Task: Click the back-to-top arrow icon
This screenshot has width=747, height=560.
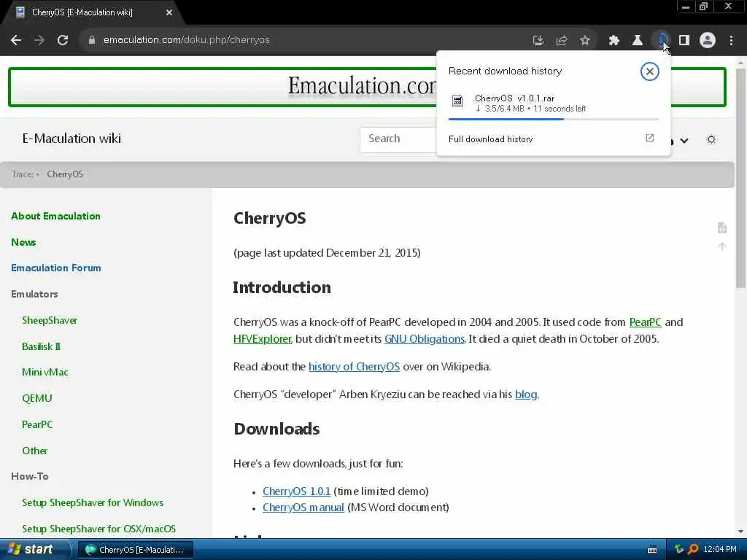Action: 721,246
